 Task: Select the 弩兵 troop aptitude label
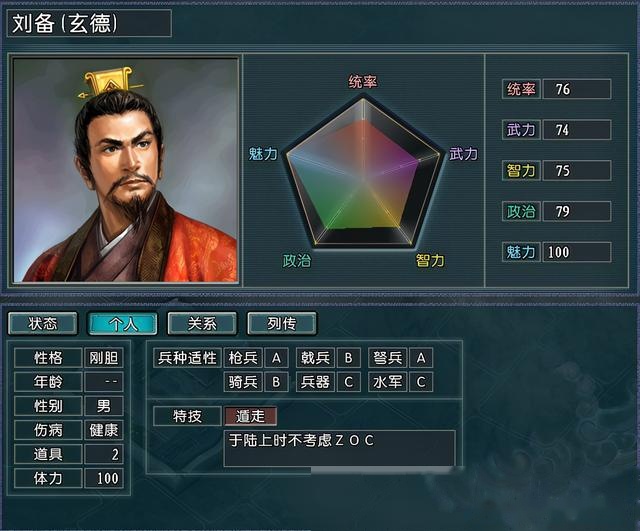387,358
